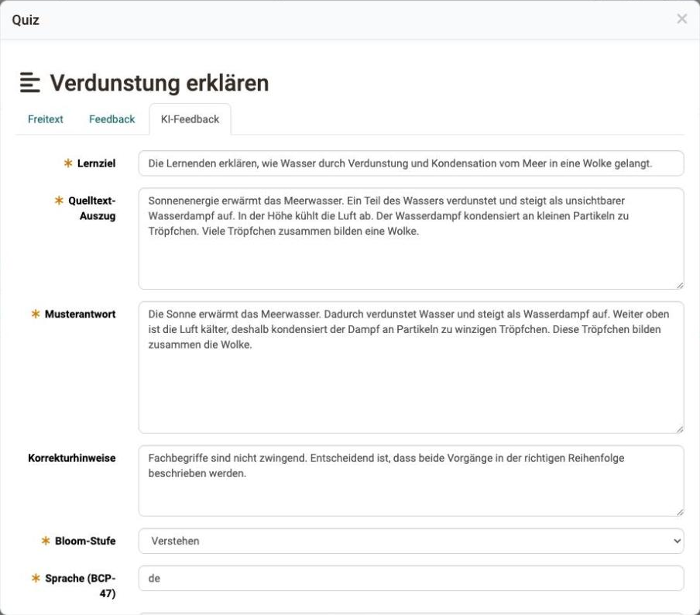Click inside the Korrekturhinweise text area

coord(410,480)
